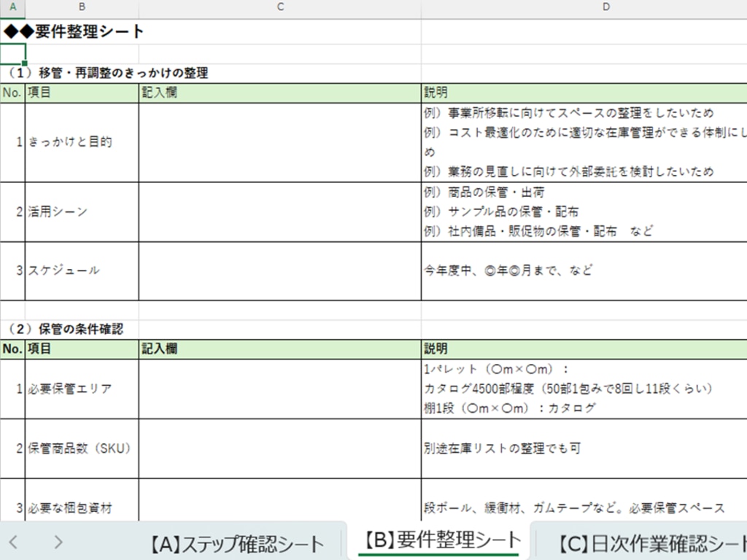Select the ◆◆要件整理シート title cell
This screenshot has height=560, width=747.
coord(73,31)
